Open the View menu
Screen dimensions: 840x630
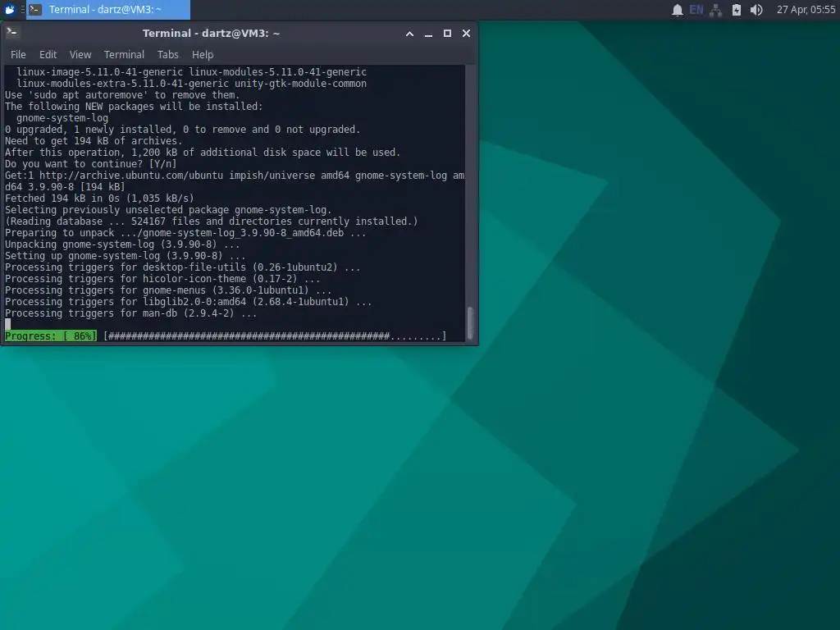tap(80, 55)
